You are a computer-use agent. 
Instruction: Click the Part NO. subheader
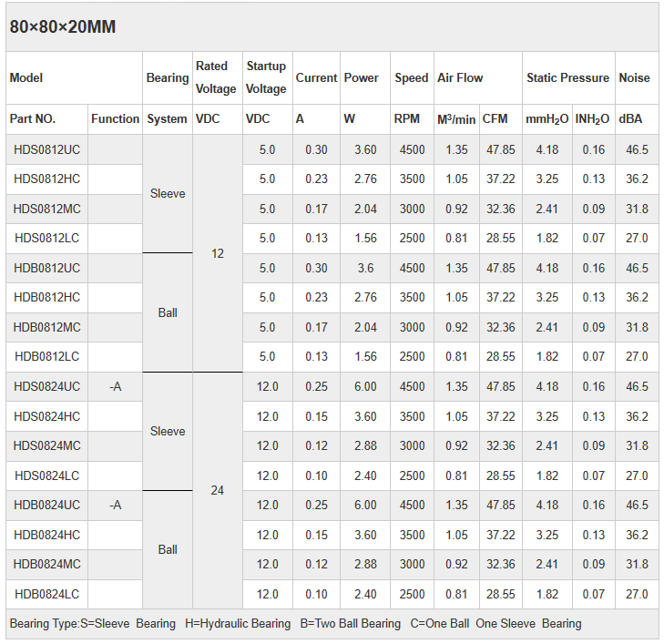click(33, 118)
